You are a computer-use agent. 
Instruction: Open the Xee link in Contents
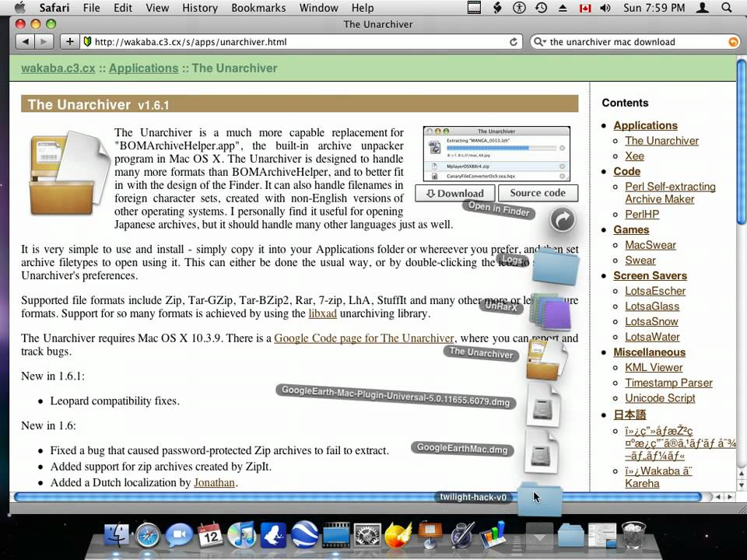click(x=635, y=156)
